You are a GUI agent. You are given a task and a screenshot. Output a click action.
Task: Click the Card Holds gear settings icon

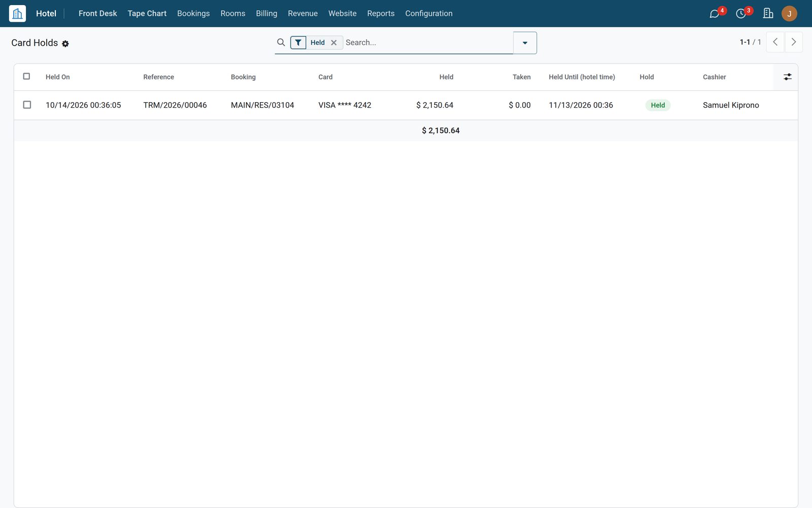65,44
